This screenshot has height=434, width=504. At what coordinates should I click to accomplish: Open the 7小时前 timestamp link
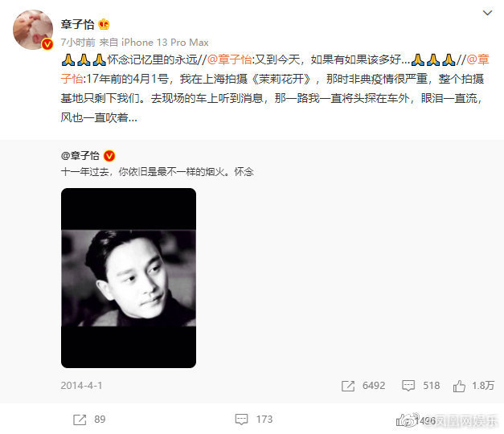point(78,43)
